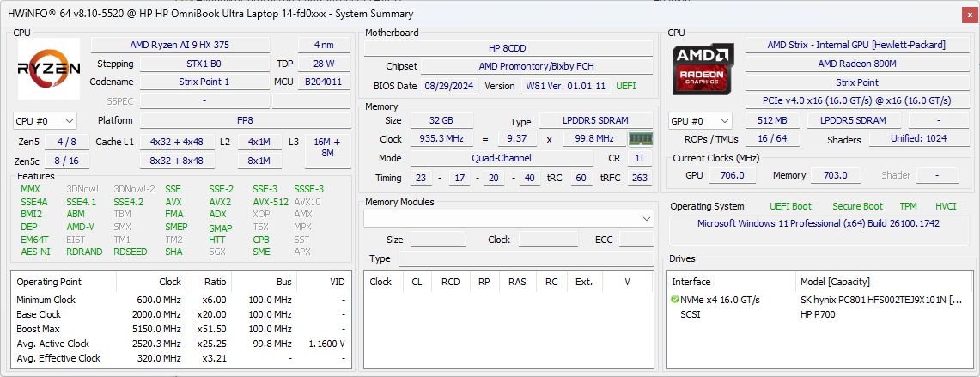Image resolution: width=980 pixels, height=377 pixels.
Task: Click the AMD-V feature label
Action: click(80, 227)
